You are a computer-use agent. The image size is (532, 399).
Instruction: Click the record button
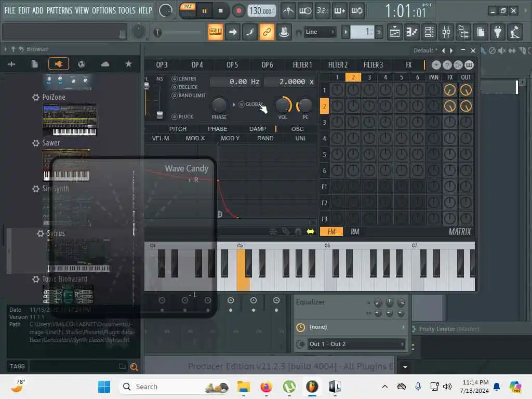[238, 11]
